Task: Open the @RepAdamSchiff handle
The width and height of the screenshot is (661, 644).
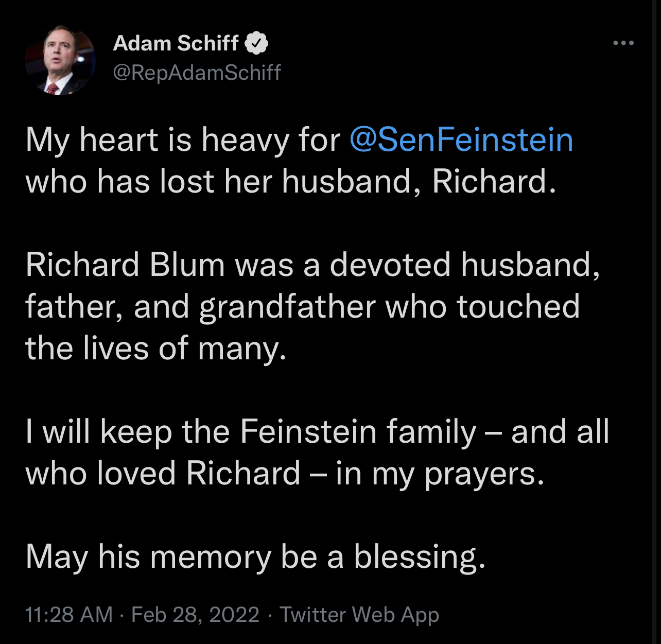Action: [197, 73]
